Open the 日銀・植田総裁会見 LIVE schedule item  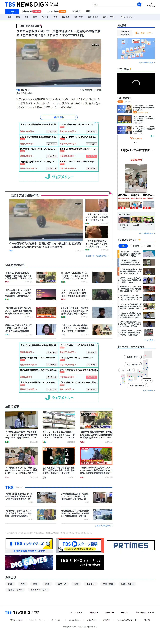point(136,119)
